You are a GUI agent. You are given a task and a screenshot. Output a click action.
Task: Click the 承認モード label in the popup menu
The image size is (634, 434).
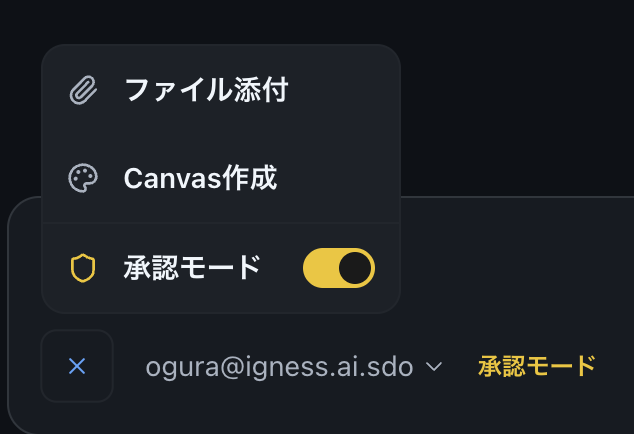192,268
